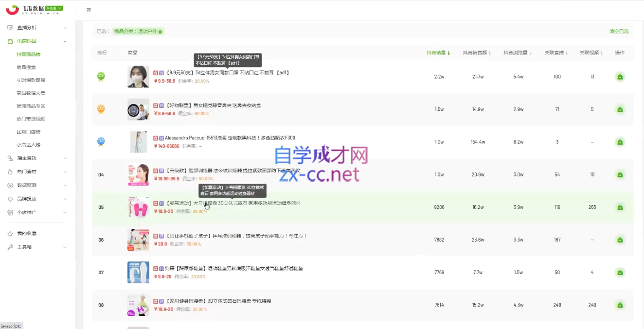Sort by 关联直播 column
The image size is (644, 329).
point(556,53)
